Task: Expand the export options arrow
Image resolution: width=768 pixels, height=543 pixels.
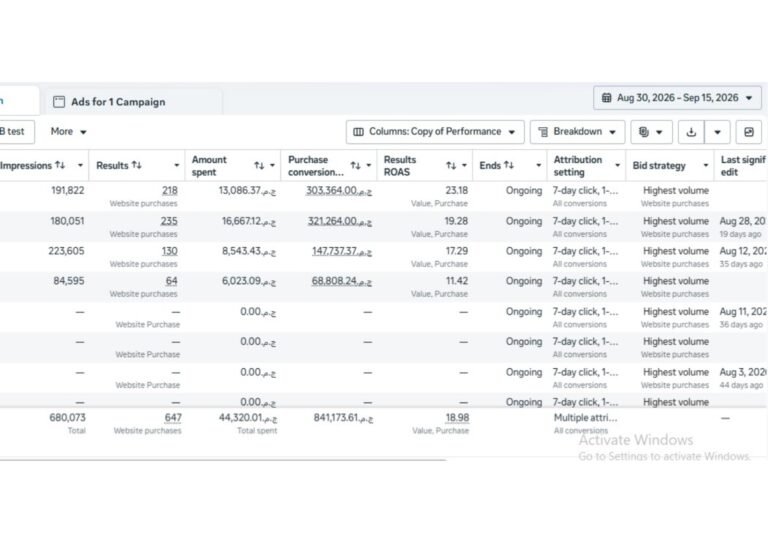Action: (x=718, y=132)
